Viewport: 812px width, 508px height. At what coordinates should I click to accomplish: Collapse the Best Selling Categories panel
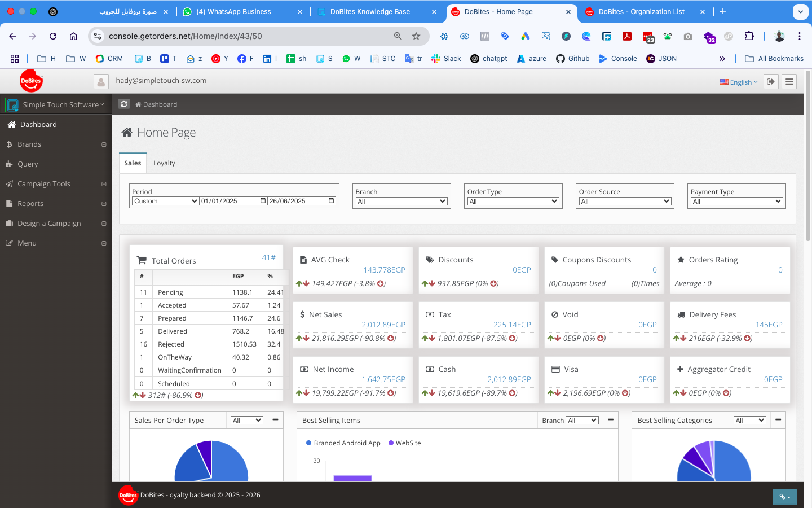(x=778, y=419)
